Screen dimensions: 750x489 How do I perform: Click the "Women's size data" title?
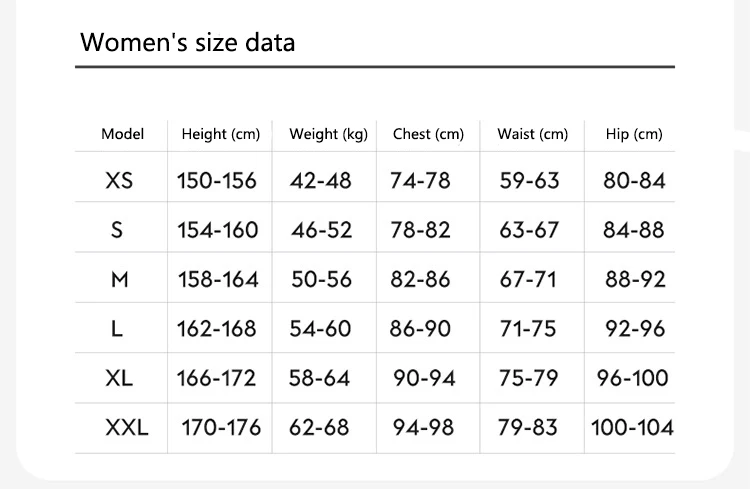tap(187, 42)
